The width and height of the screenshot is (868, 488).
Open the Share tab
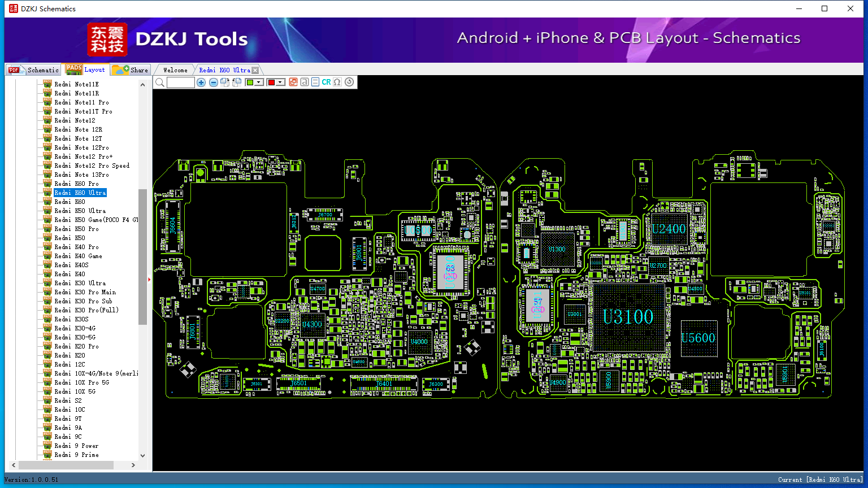(x=130, y=70)
